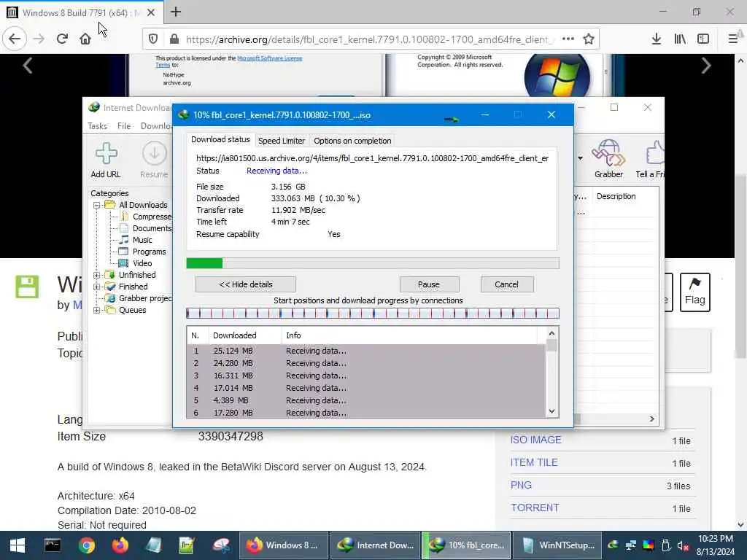Click Firefox icon pinned on taskbar
This screenshot has width=747, height=560.
[120, 545]
